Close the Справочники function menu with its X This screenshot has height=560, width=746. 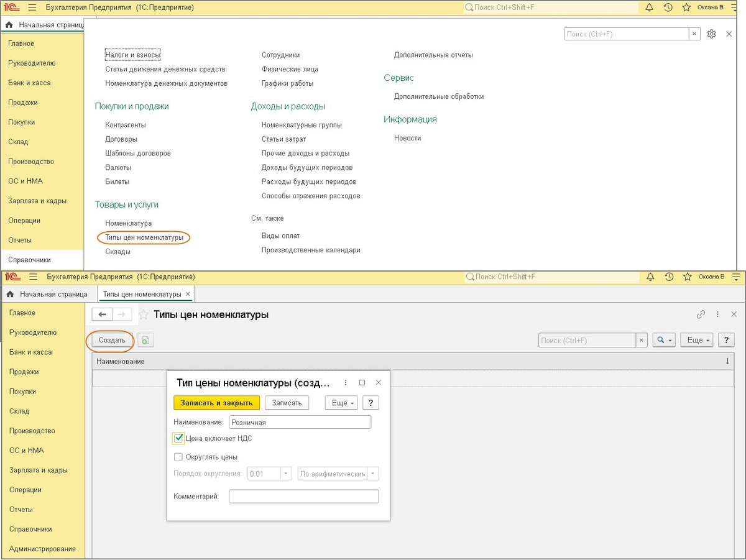[729, 34]
